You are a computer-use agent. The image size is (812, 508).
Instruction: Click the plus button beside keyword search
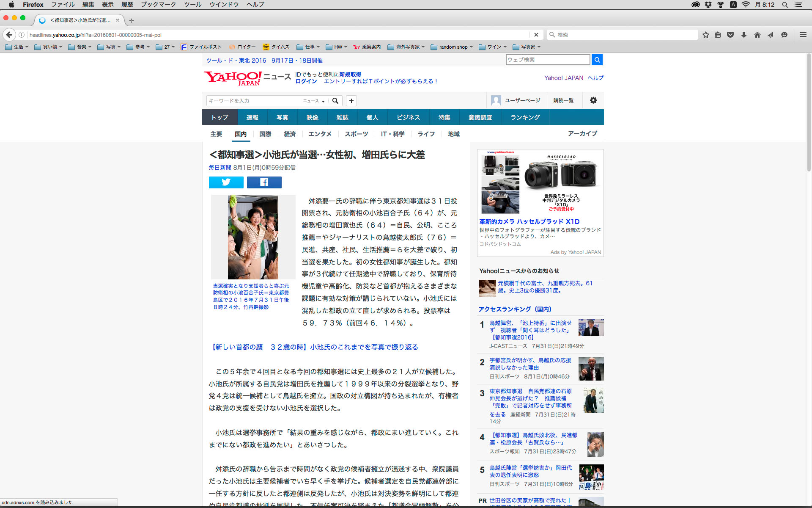[x=351, y=101]
